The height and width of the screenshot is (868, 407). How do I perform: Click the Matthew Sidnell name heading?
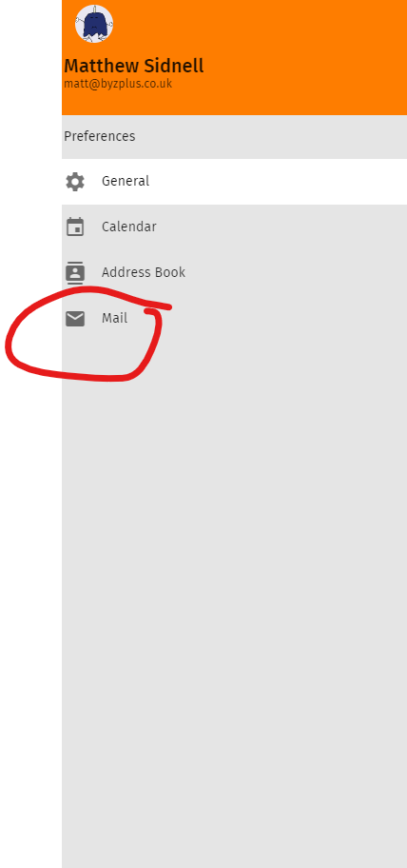[x=134, y=66]
